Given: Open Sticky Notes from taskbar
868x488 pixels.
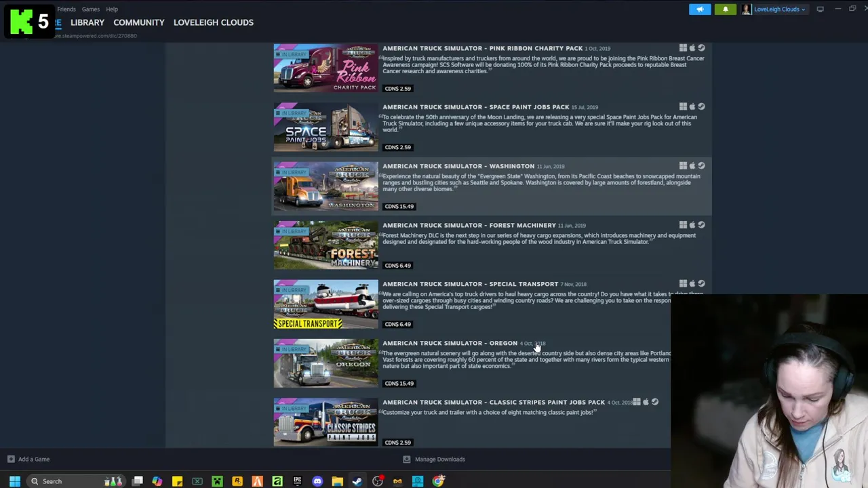Looking at the screenshot, I should [x=177, y=481].
